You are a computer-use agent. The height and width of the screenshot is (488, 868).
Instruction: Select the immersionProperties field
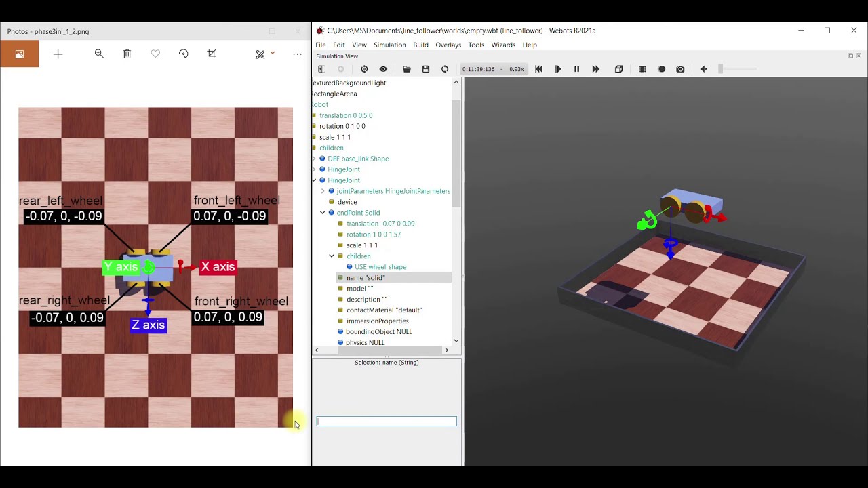pos(378,321)
